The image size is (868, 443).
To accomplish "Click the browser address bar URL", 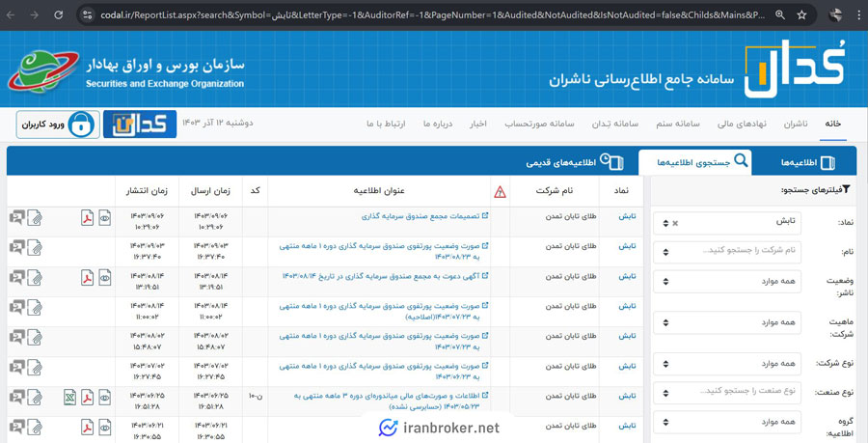I will 432,14.
